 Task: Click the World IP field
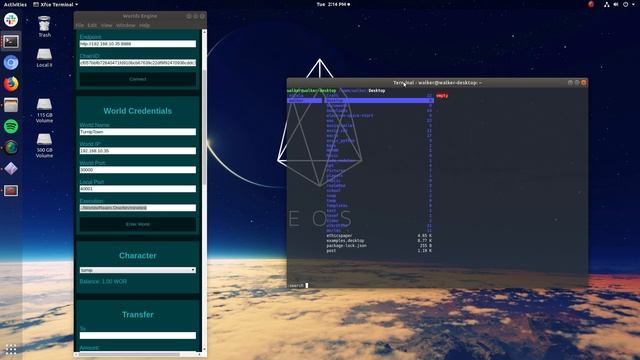click(138, 151)
